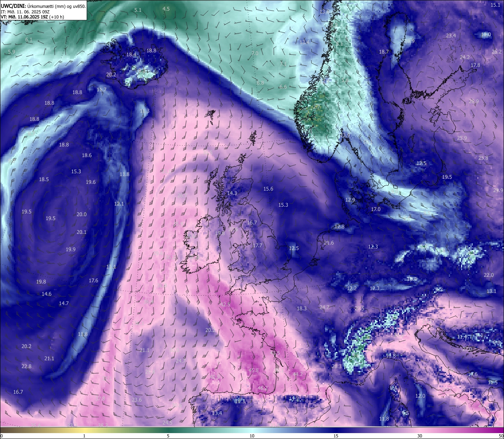Select the 12.0 value label

[x=421, y=396]
